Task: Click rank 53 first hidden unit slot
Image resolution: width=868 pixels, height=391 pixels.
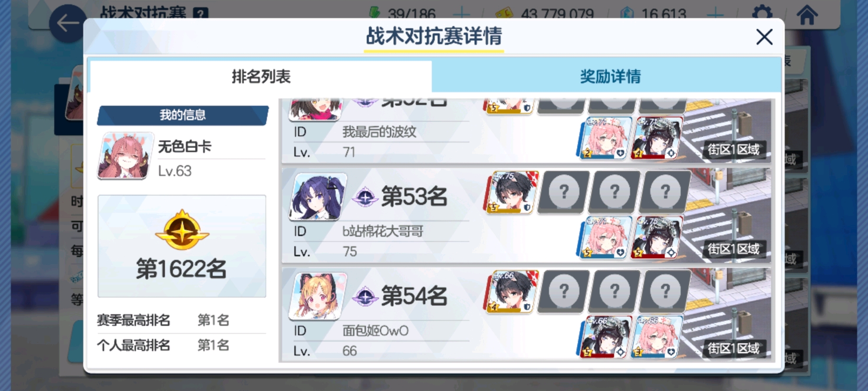Action: click(x=563, y=192)
